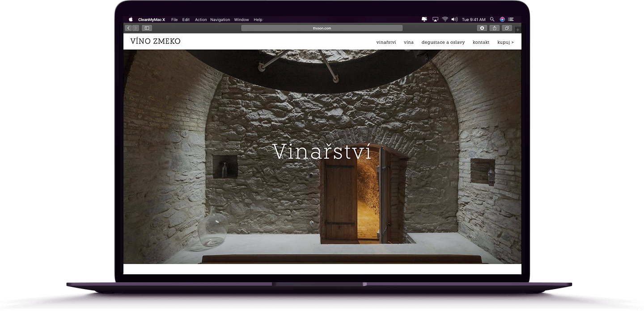
Task: Launch Siri from the menu bar
Action: tap(502, 20)
